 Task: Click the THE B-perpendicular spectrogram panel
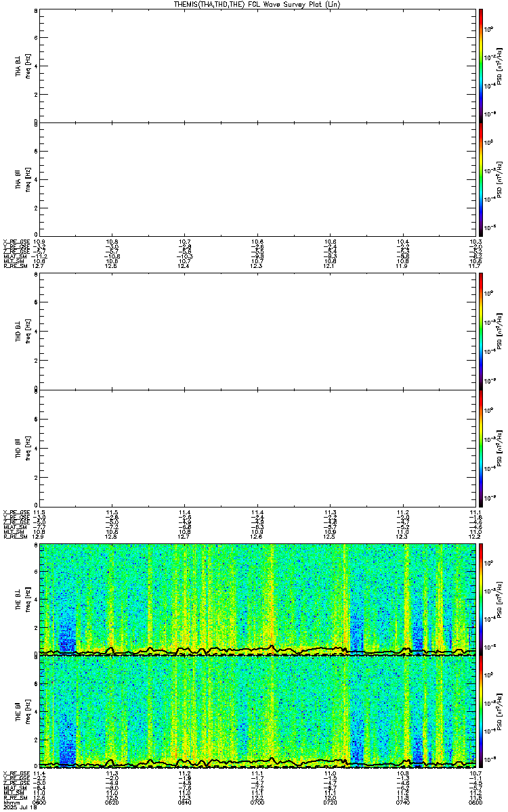click(257, 599)
